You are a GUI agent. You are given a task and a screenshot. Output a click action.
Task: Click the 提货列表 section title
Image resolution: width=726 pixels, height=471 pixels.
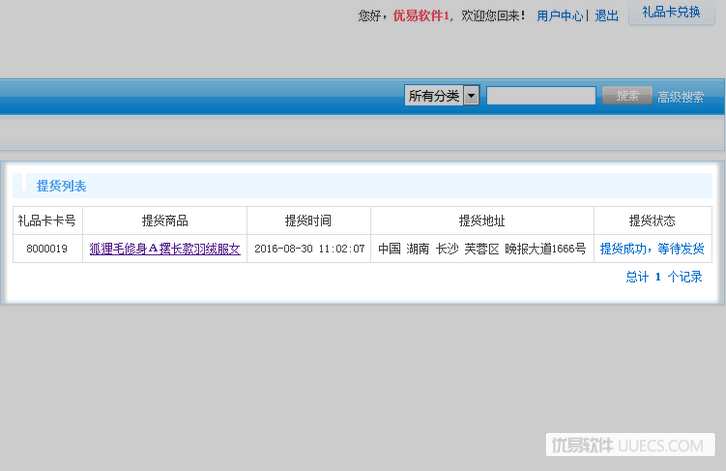pyautogui.click(x=62, y=186)
